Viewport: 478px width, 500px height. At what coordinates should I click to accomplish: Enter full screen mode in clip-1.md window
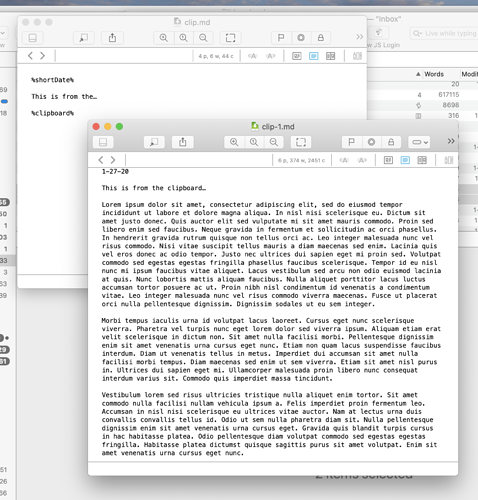click(x=301, y=142)
